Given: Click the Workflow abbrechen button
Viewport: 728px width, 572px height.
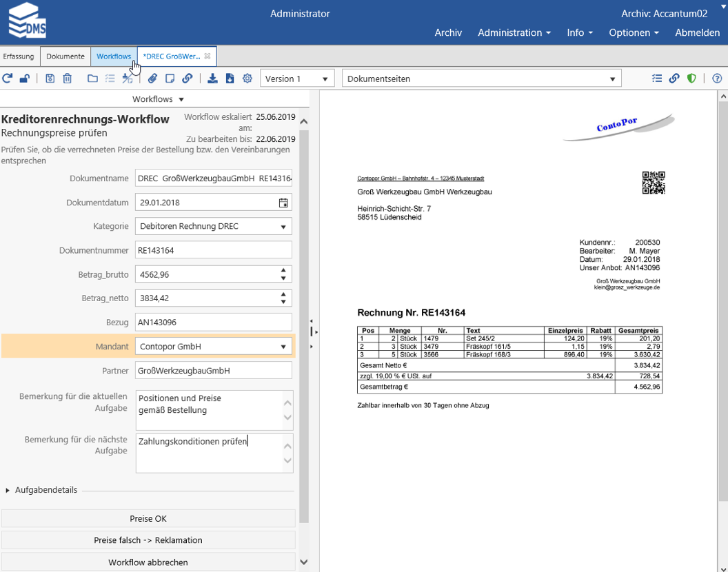Looking at the screenshot, I should point(148,562).
